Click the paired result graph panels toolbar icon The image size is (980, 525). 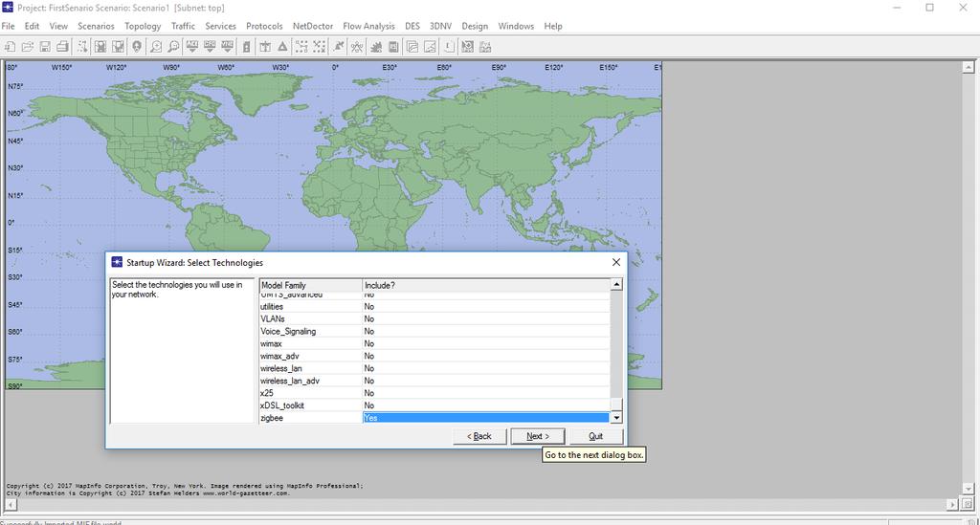[x=412, y=47]
